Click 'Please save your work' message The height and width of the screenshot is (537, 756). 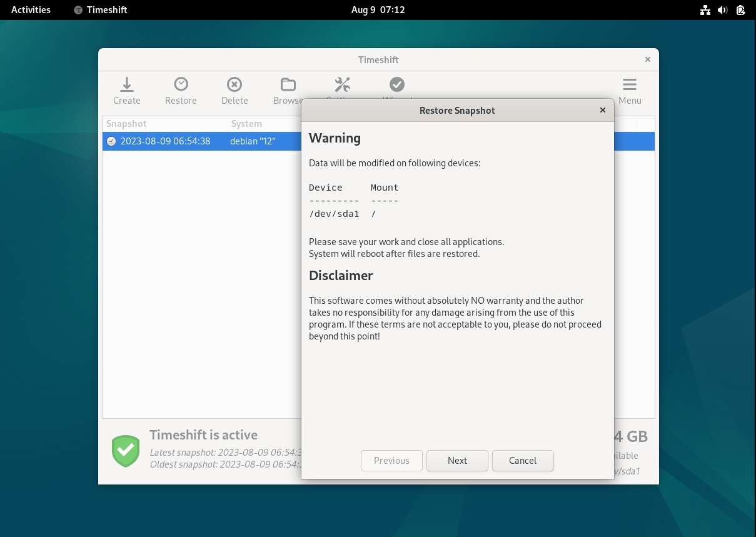[x=406, y=242]
